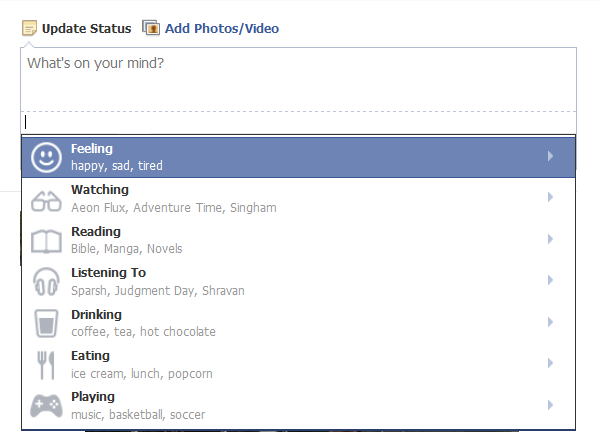603x432 pixels.
Task: Click the Playing game controller icon
Action: point(46,405)
